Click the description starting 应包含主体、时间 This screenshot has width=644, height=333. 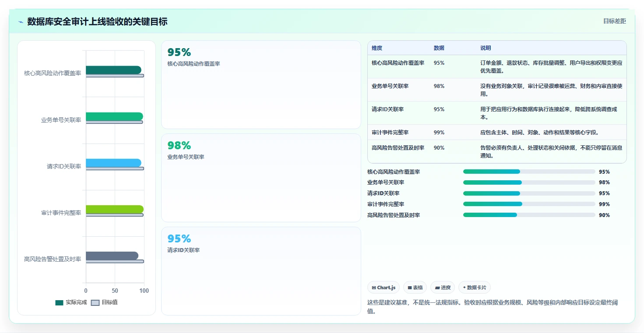pos(539,133)
